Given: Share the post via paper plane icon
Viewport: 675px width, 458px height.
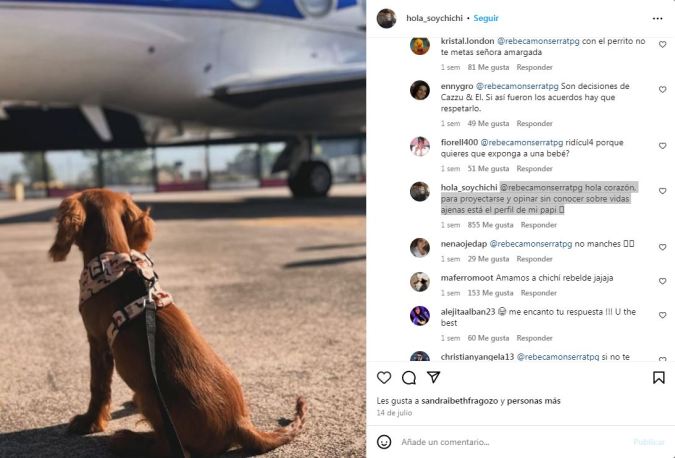Looking at the screenshot, I should point(433,378).
